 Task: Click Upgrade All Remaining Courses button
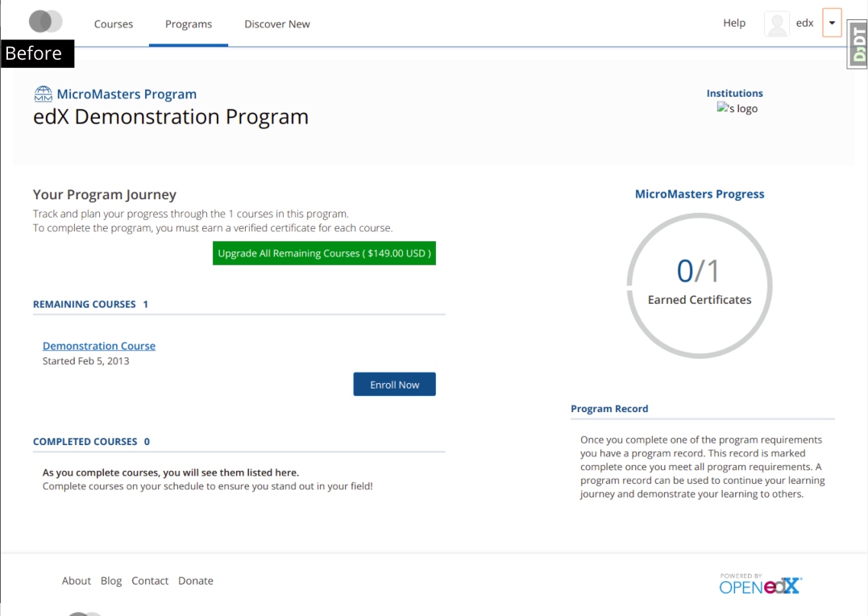324,253
